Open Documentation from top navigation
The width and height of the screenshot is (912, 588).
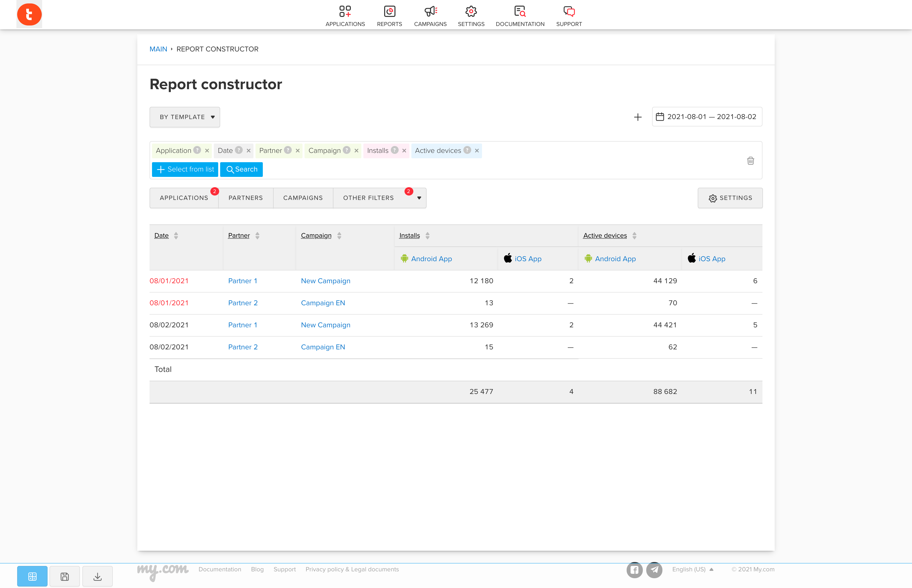click(x=520, y=16)
